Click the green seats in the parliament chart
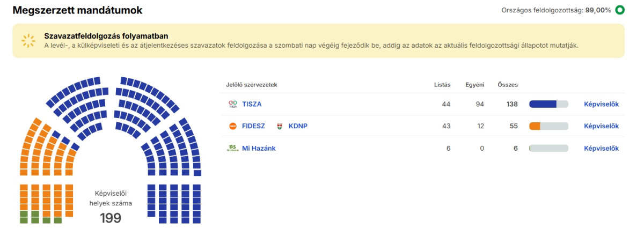Image resolution: width=644 pixels, height=236 pixels. click(30, 217)
